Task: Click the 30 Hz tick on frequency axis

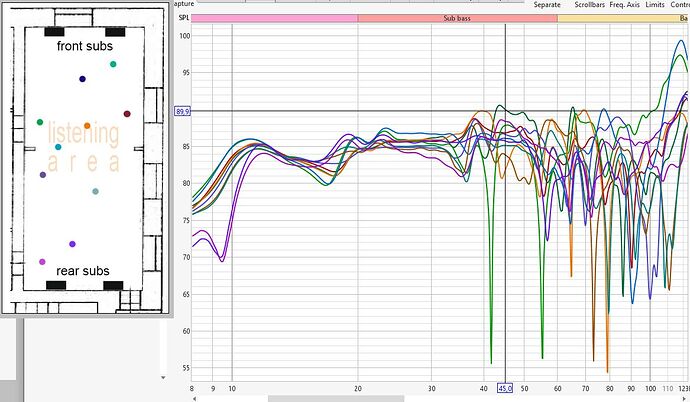Action: click(x=431, y=389)
